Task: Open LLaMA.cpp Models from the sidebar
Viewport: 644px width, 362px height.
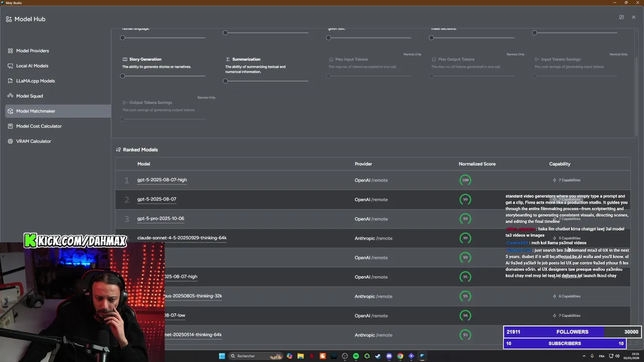Action: pyautogui.click(x=35, y=81)
